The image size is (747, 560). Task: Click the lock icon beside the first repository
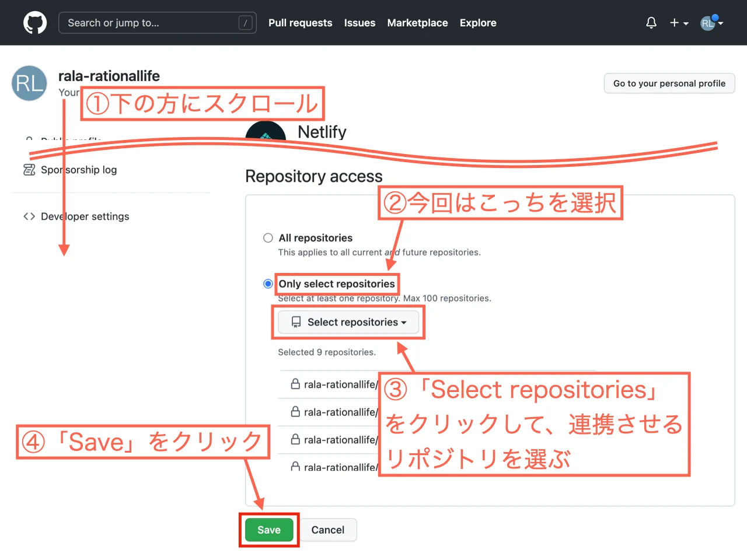click(295, 384)
